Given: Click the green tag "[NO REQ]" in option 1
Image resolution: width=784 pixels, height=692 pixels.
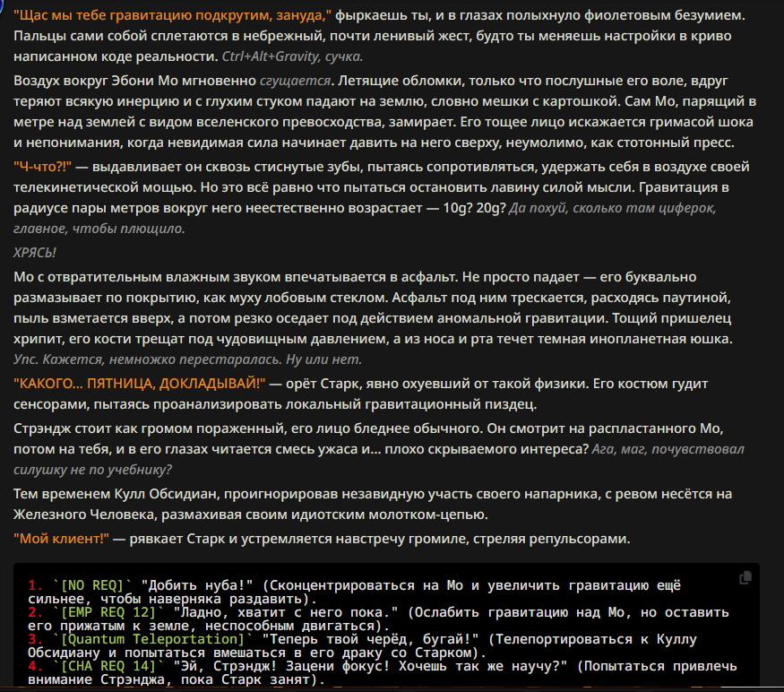Looking at the screenshot, I should [92, 585].
